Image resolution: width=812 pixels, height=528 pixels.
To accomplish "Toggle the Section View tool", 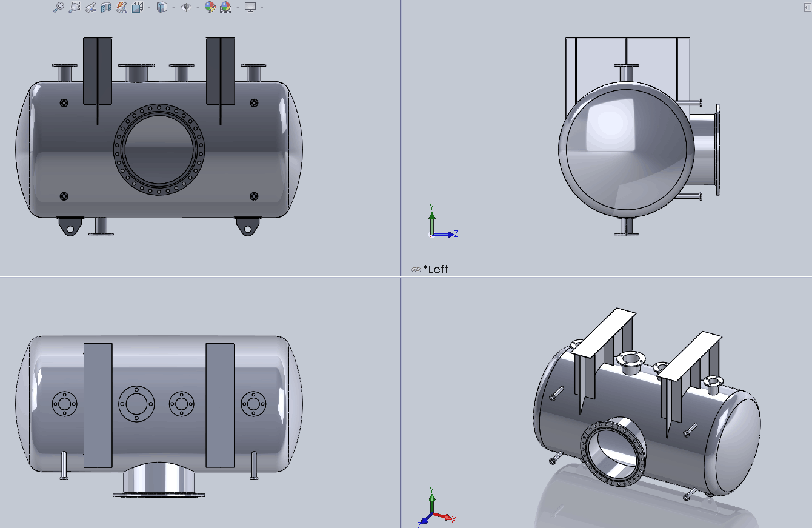I will (106, 7).
